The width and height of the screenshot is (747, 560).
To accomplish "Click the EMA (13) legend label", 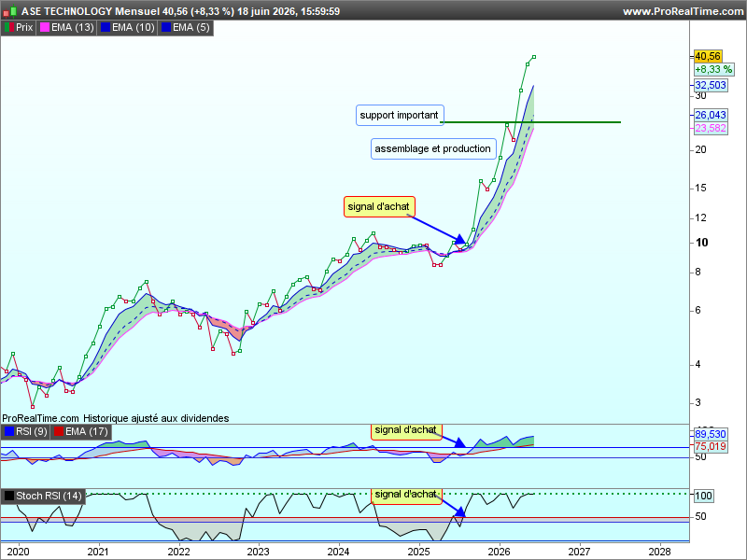I will [x=73, y=28].
